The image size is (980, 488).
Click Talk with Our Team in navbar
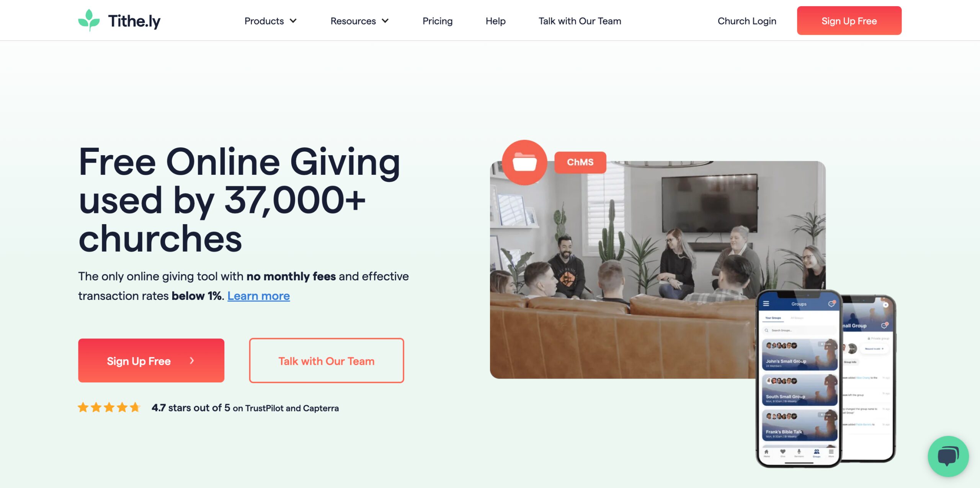click(580, 21)
